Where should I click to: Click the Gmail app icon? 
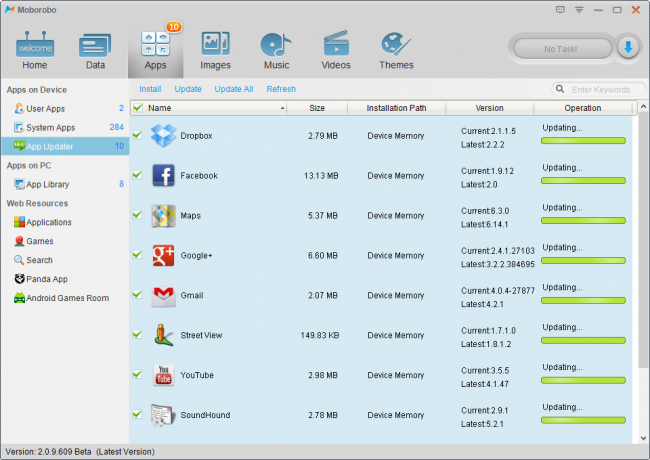(163, 295)
